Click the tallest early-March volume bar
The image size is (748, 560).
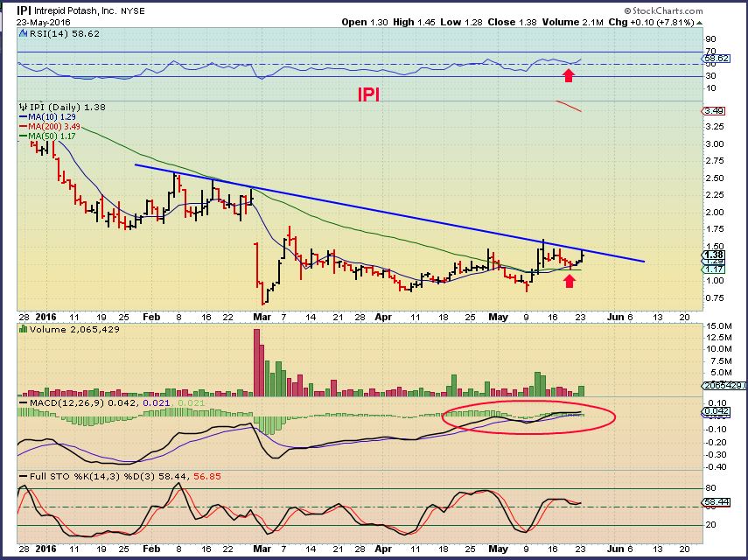[256, 362]
